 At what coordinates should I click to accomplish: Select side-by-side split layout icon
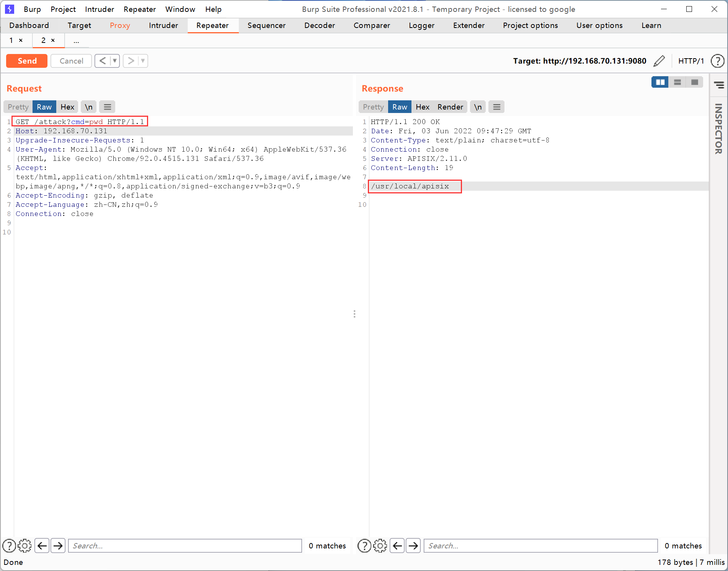coord(660,82)
